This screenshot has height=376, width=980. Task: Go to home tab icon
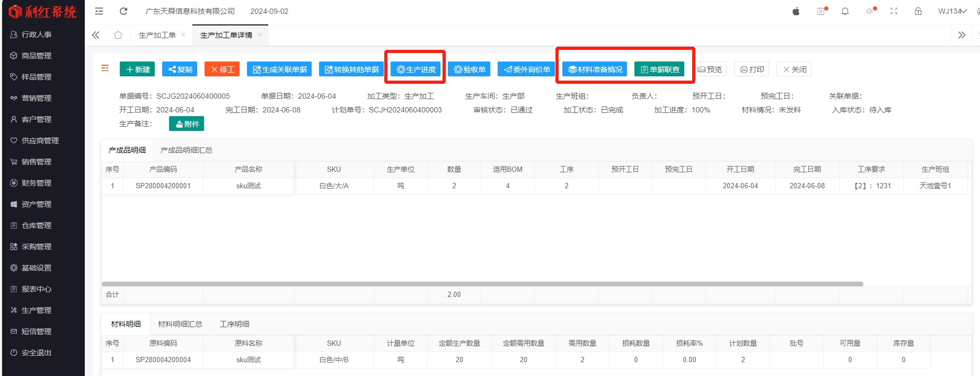(118, 35)
